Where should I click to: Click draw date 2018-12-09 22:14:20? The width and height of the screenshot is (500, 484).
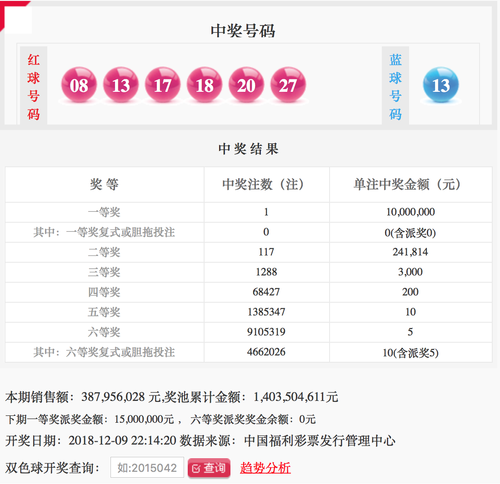pyautogui.click(x=122, y=441)
